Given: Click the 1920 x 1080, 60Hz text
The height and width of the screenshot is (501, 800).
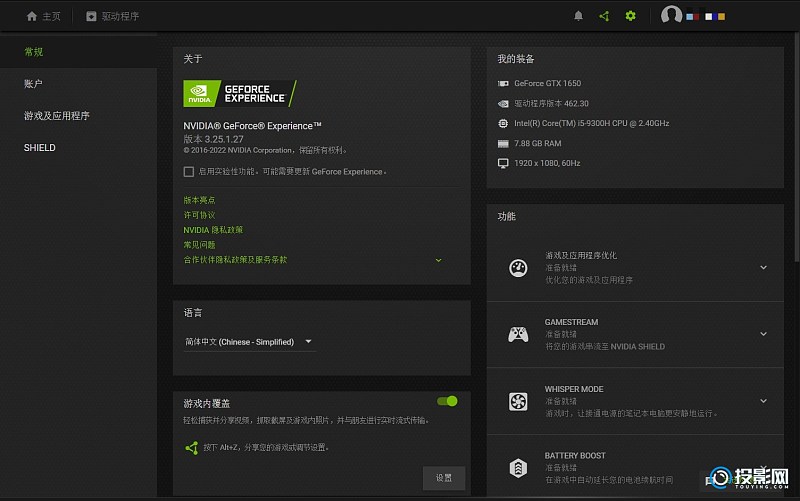Looking at the screenshot, I should (547, 163).
